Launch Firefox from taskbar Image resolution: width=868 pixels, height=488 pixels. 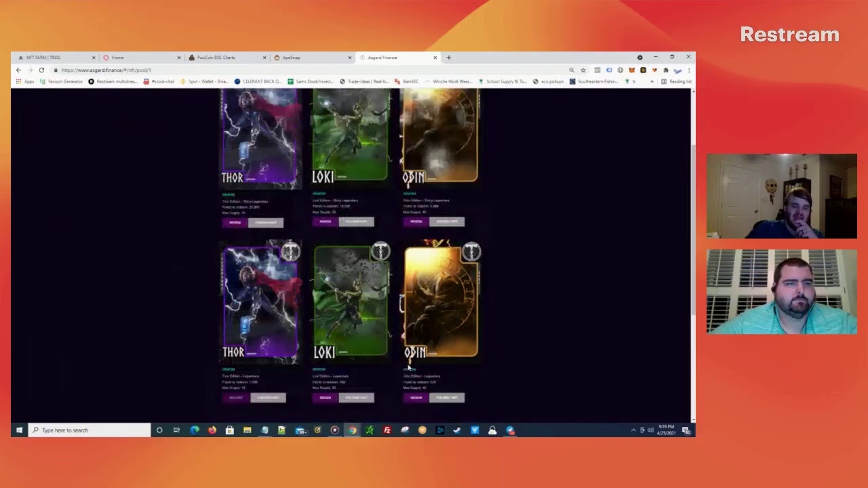[x=212, y=430]
